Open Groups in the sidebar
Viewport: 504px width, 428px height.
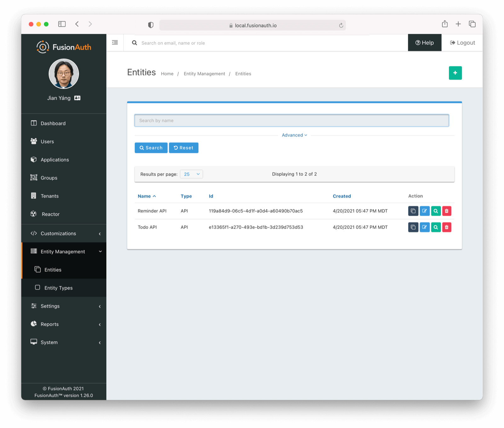tap(64, 178)
